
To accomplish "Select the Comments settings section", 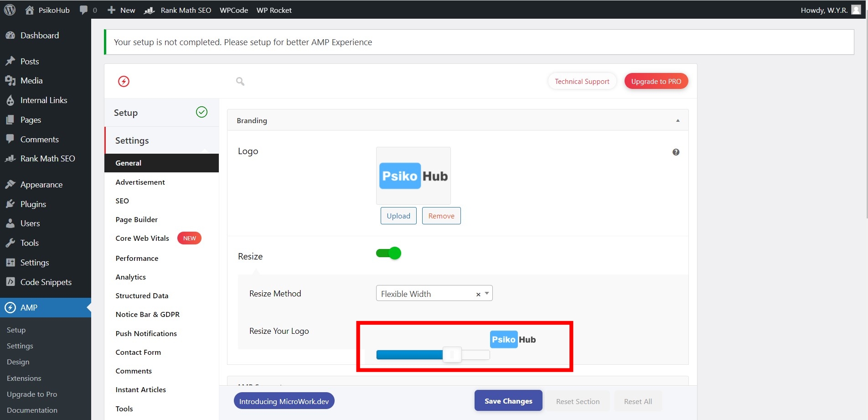I will 134,371.
